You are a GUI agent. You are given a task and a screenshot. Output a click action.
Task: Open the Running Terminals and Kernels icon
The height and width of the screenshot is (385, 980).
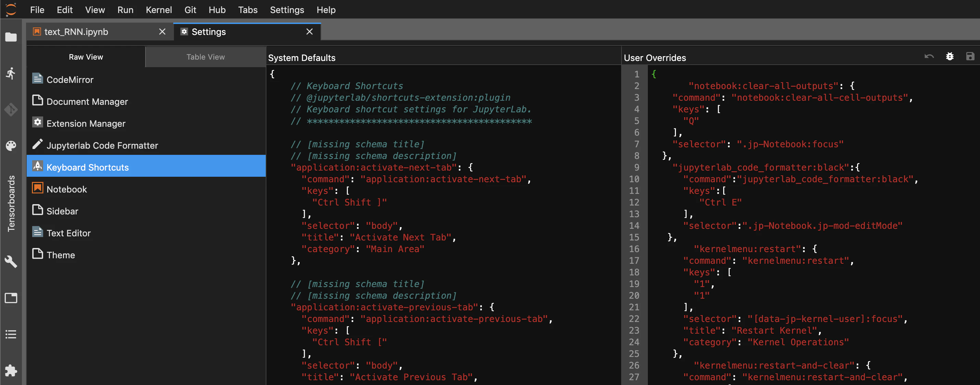11,73
